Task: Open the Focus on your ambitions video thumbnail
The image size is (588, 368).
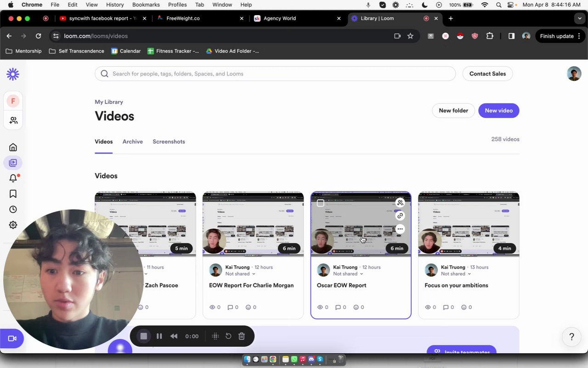Action: coord(469,224)
